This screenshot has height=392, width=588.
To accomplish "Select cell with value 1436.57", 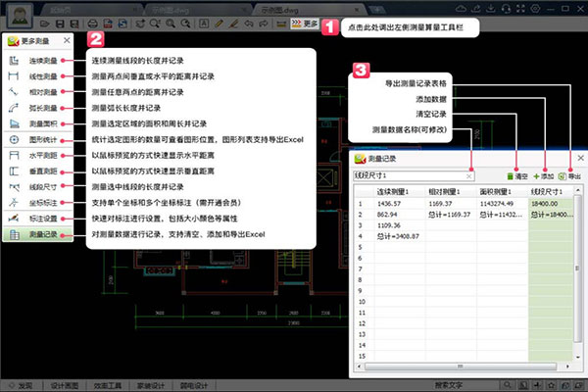I will 400,204.
